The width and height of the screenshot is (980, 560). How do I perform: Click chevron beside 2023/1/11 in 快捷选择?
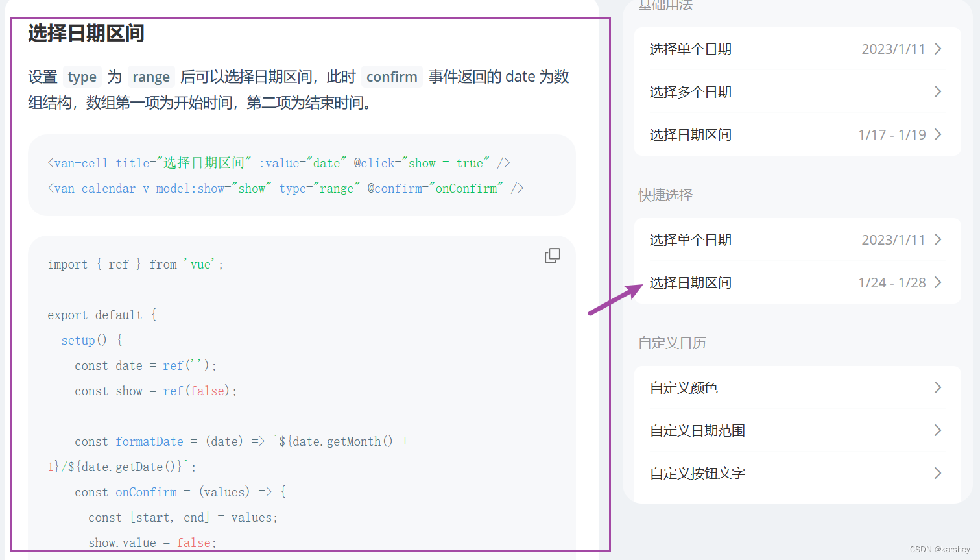[x=938, y=240]
